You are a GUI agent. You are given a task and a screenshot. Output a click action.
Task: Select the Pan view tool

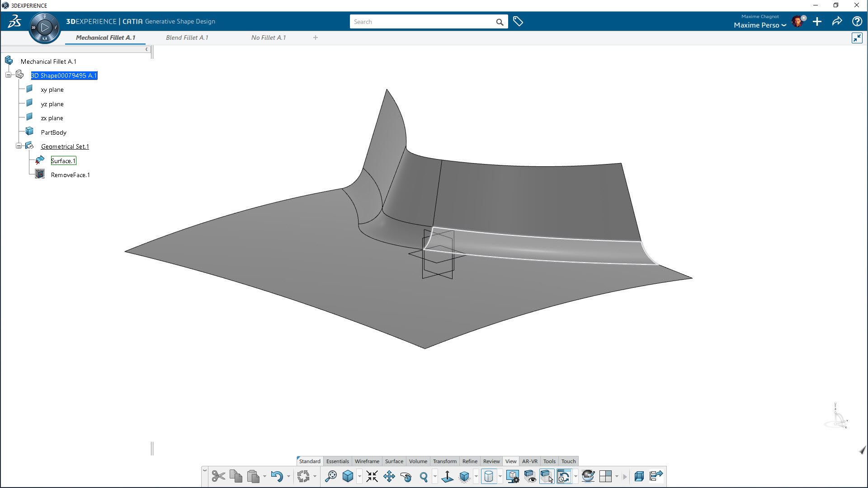[x=389, y=476]
